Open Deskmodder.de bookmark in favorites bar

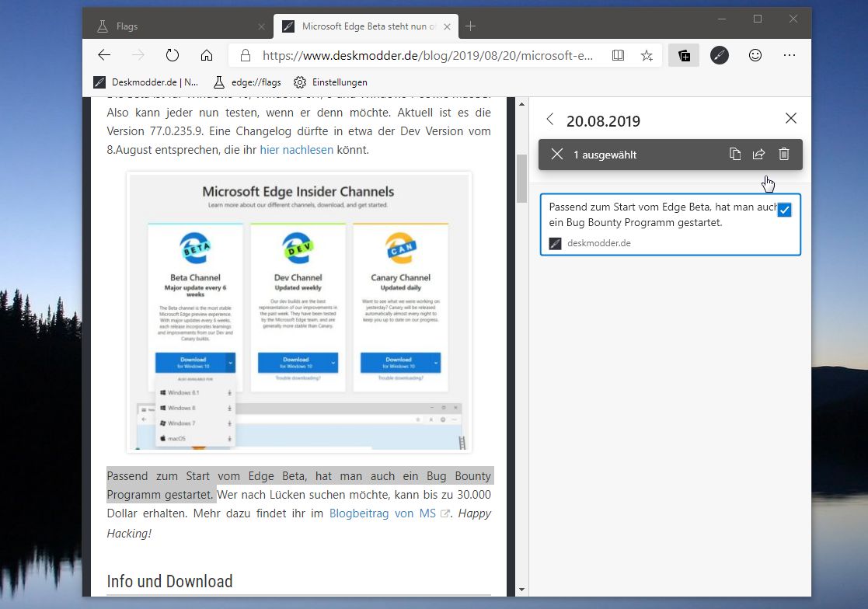(x=146, y=82)
